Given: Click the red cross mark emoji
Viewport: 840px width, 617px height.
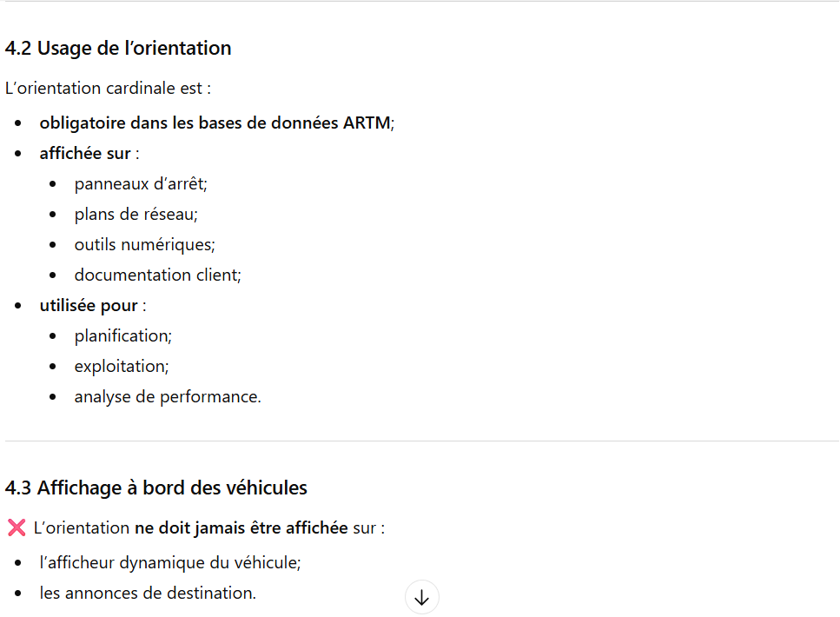Looking at the screenshot, I should click(16, 527).
